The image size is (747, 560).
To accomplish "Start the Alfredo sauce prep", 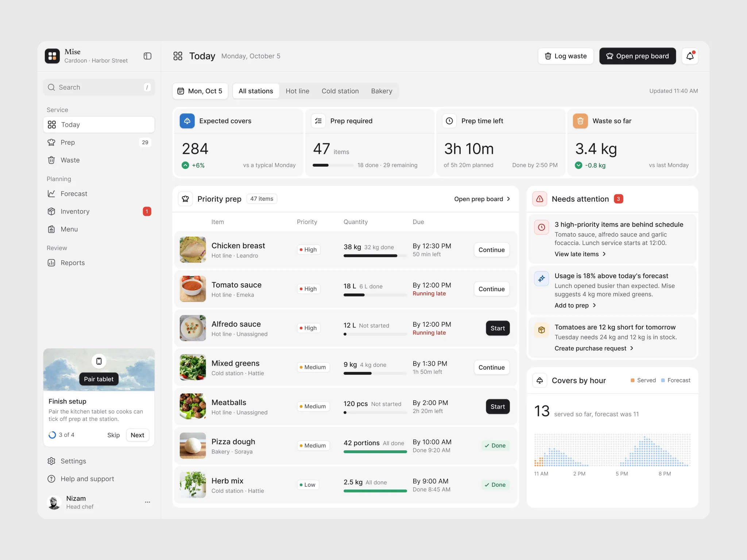I will 498,328.
